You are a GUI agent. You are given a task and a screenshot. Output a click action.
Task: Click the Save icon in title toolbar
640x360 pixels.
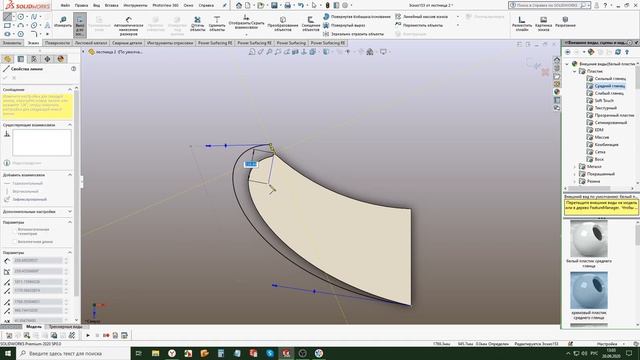[x=274, y=5]
